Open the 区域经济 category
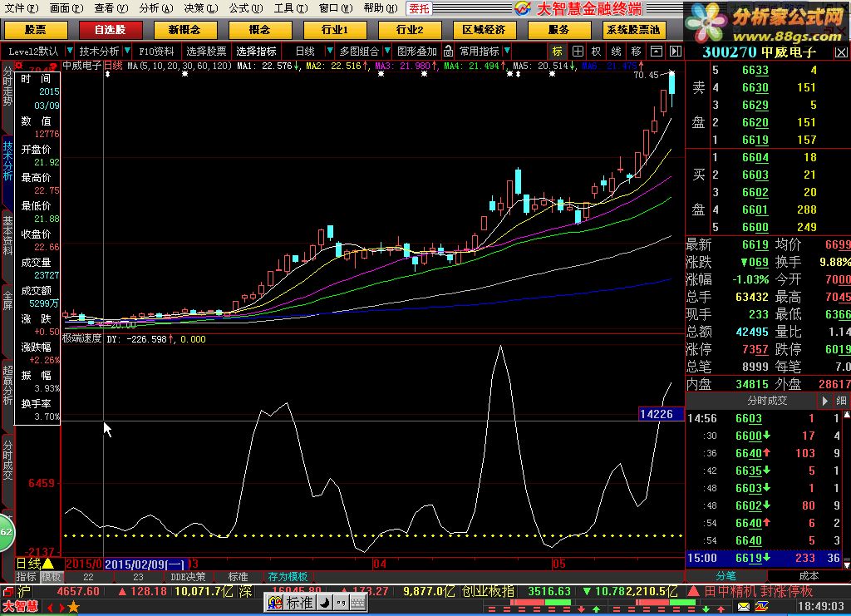 pyautogui.click(x=484, y=30)
